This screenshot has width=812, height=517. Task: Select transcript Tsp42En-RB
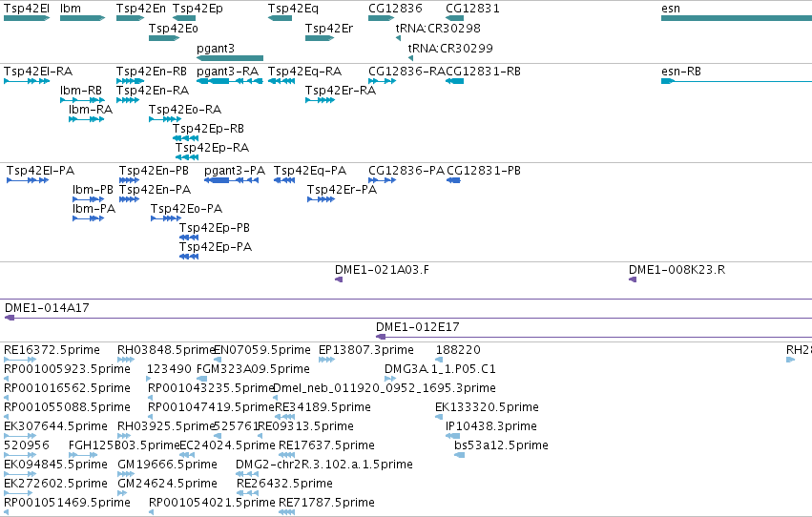point(130,81)
